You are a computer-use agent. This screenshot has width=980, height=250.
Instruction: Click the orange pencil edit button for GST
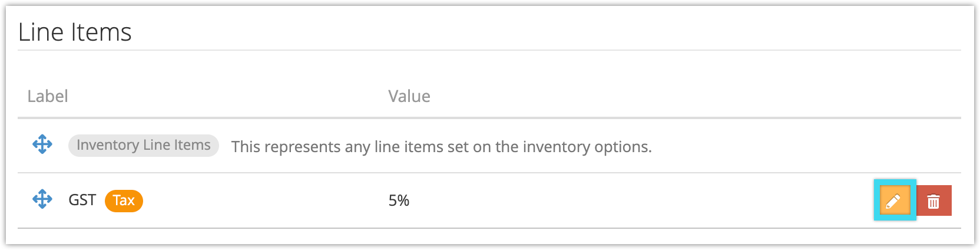tap(894, 200)
